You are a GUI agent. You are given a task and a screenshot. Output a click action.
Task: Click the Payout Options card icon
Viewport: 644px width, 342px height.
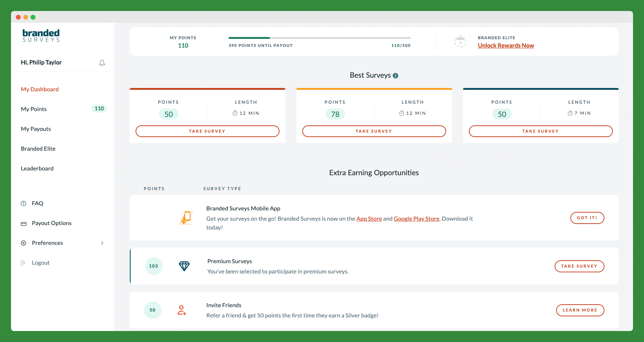pyautogui.click(x=23, y=224)
